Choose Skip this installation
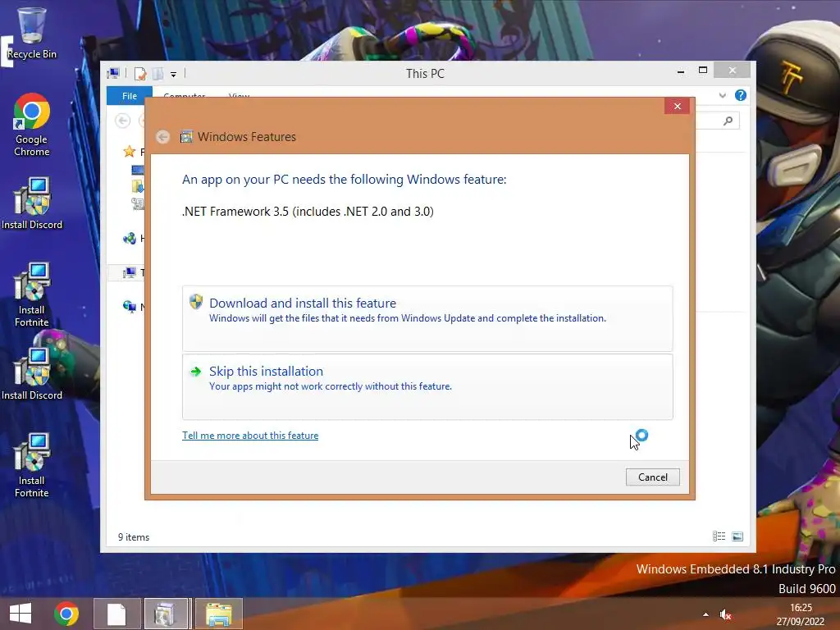 pyautogui.click(x=427, y=387)
